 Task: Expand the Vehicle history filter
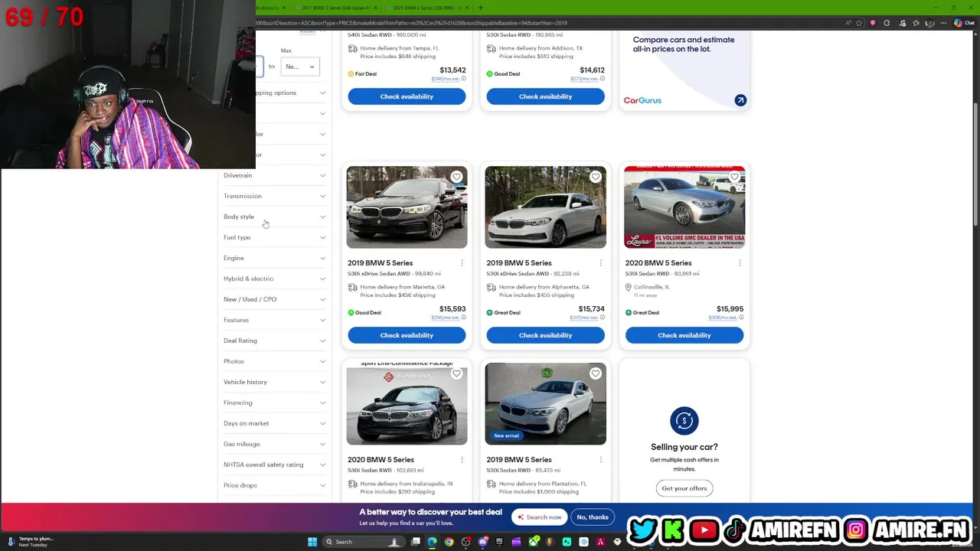(x=274, y=382)
